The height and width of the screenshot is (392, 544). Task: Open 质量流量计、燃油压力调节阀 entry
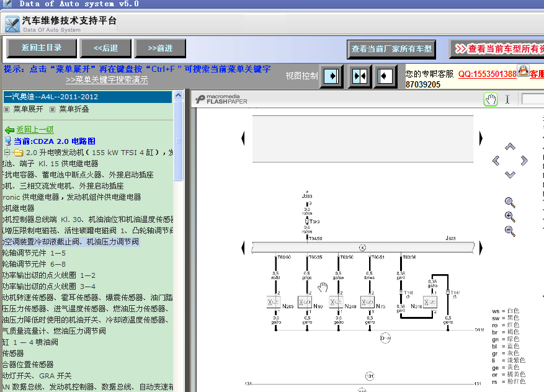click(54, 331)
